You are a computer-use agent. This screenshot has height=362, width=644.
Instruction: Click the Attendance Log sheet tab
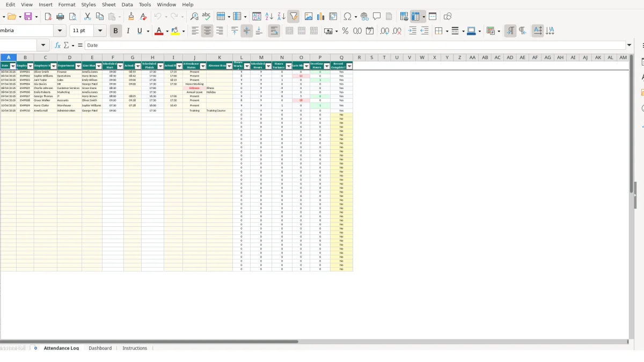(61, 348)
